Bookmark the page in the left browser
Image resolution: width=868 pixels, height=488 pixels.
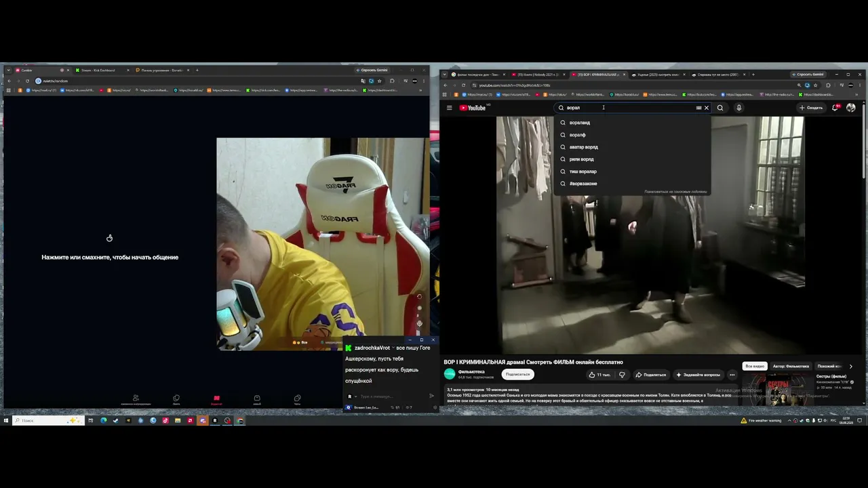379,81
